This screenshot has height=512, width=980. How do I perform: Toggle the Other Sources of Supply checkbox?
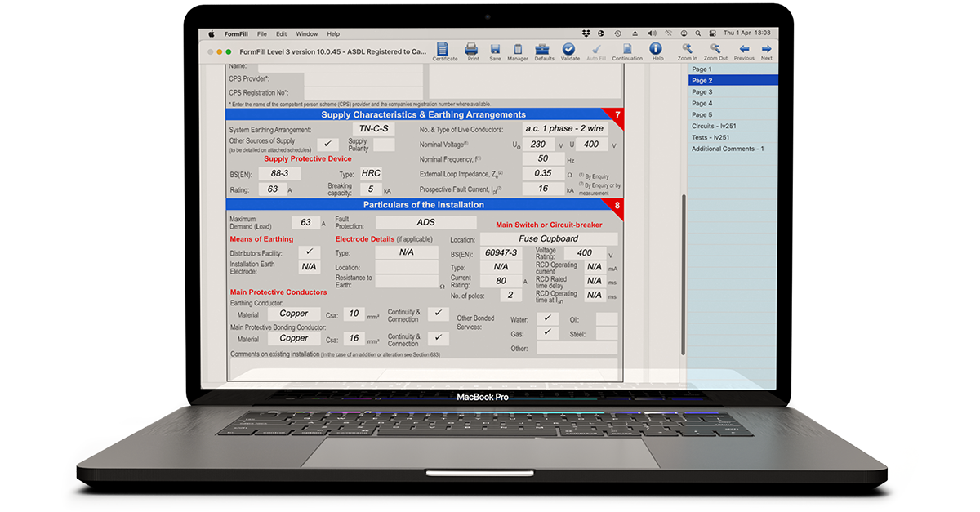327,143
